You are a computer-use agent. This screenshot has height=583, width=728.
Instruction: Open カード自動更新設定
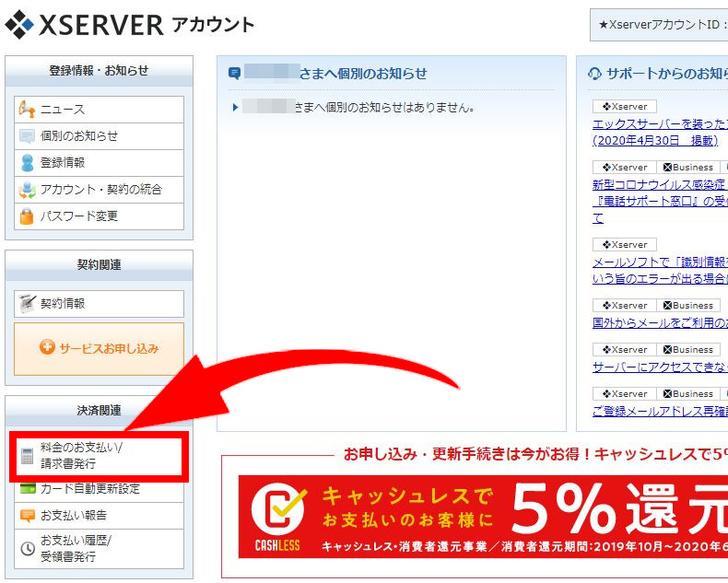point(99,489)
